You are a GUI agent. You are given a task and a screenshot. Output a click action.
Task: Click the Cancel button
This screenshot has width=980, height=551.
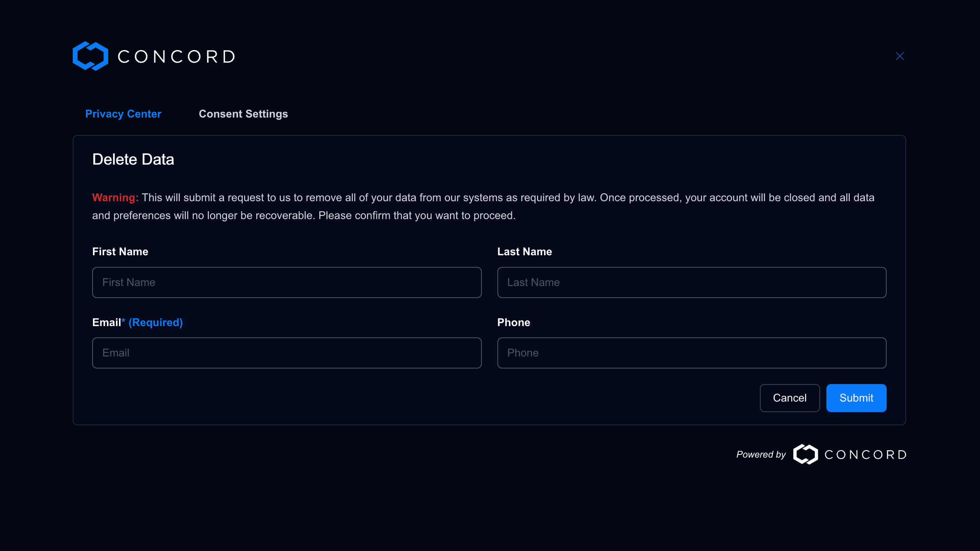click(789, 398)
